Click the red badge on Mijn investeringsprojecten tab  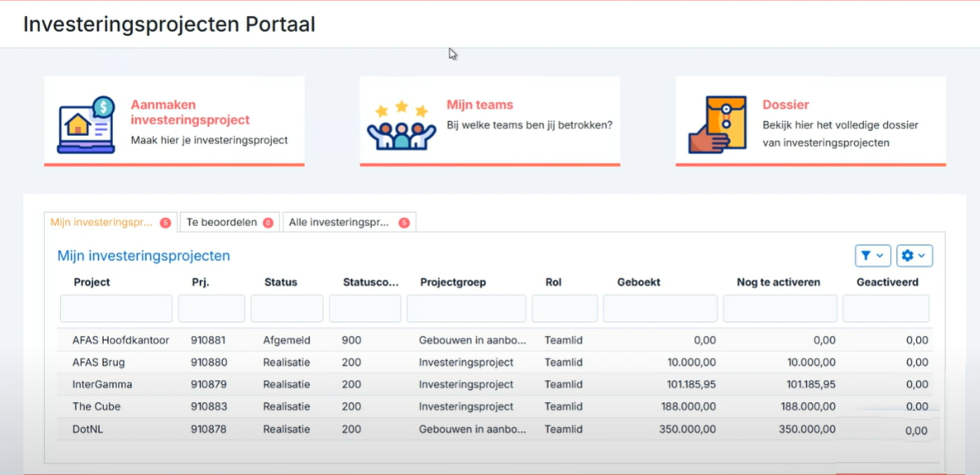[x=165, y=223]
